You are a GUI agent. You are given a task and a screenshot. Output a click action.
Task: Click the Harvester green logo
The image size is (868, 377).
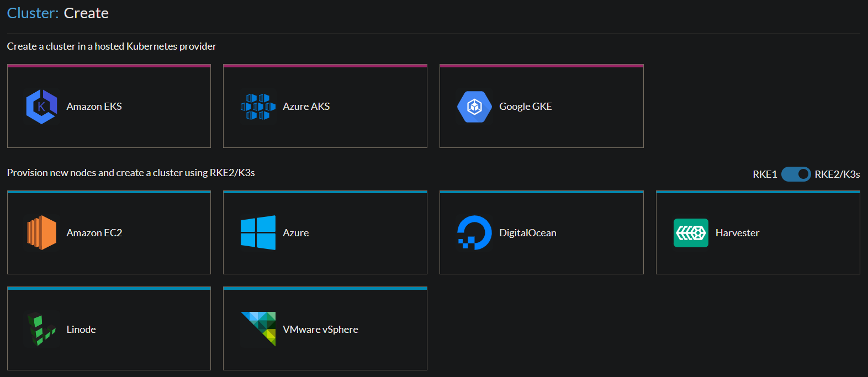pyautogui.click(x=691, y=233)
